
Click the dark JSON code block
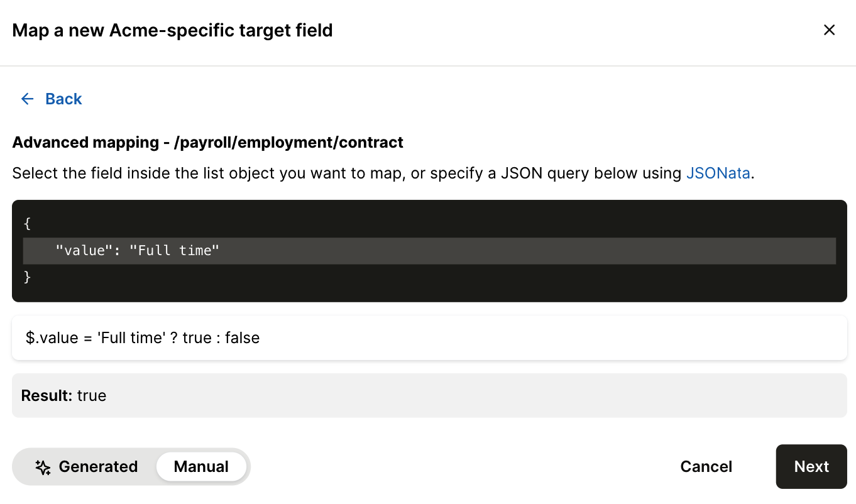tap(429, 250)
